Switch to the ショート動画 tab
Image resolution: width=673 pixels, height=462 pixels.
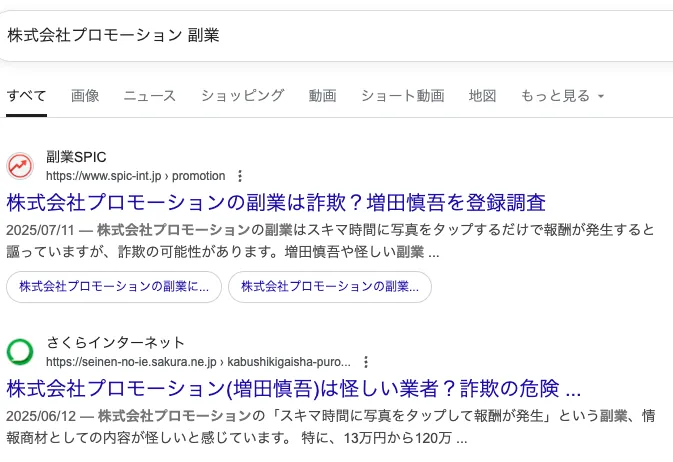coord(403,96)
